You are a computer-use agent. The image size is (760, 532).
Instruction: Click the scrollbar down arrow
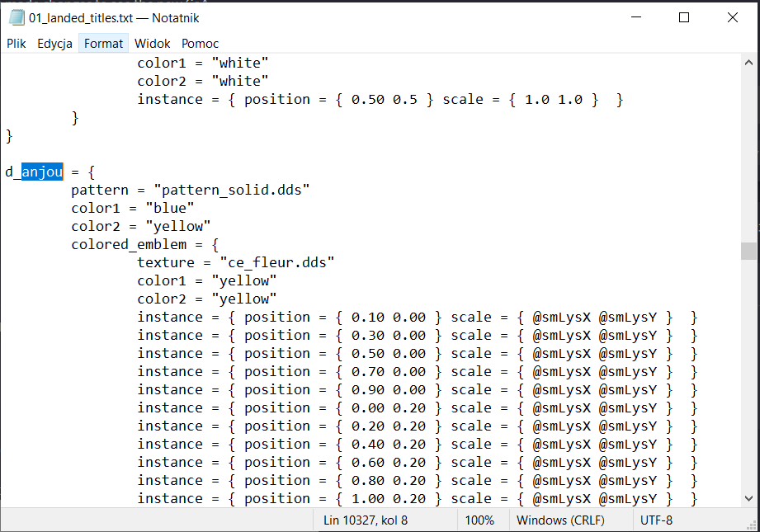click(x=748, y=497)
